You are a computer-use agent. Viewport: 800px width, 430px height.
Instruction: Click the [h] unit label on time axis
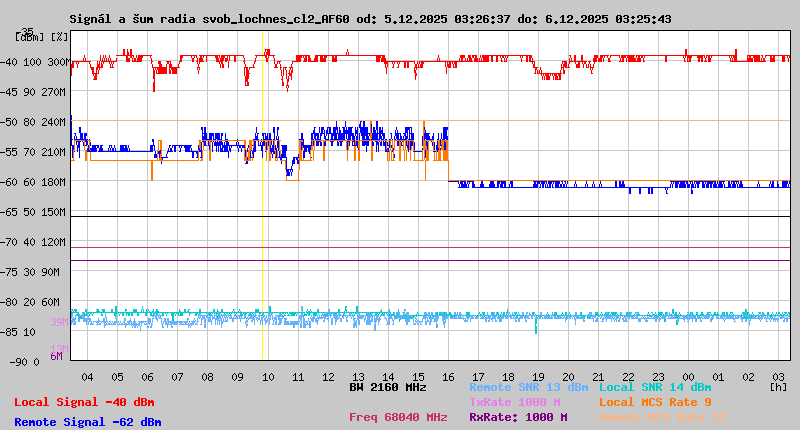point(778,387)
